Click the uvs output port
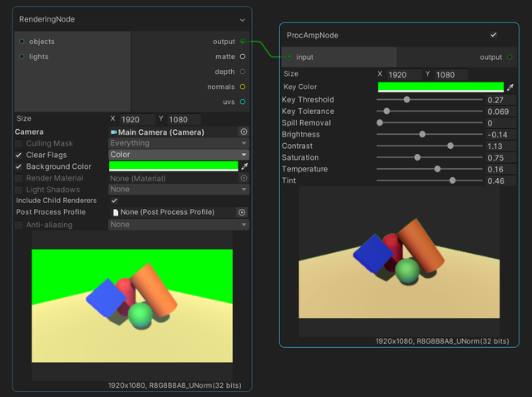This screenshot has height=397, width=532. pyautogui.click(x=242, y=102)
